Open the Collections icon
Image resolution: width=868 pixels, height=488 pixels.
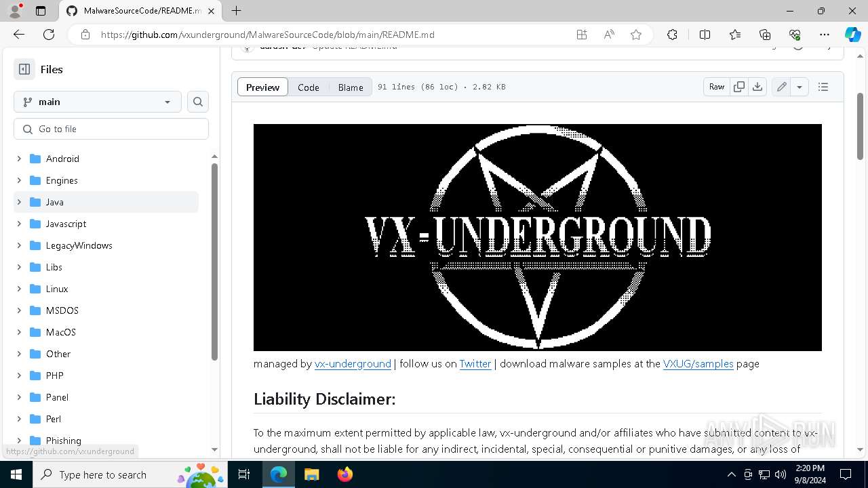point(765,35)
